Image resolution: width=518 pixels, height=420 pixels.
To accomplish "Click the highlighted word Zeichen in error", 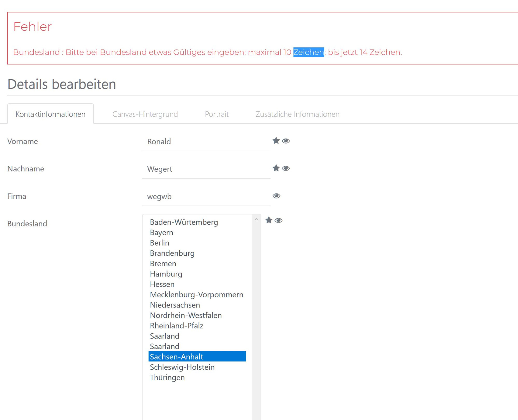I will click(309, 52).
